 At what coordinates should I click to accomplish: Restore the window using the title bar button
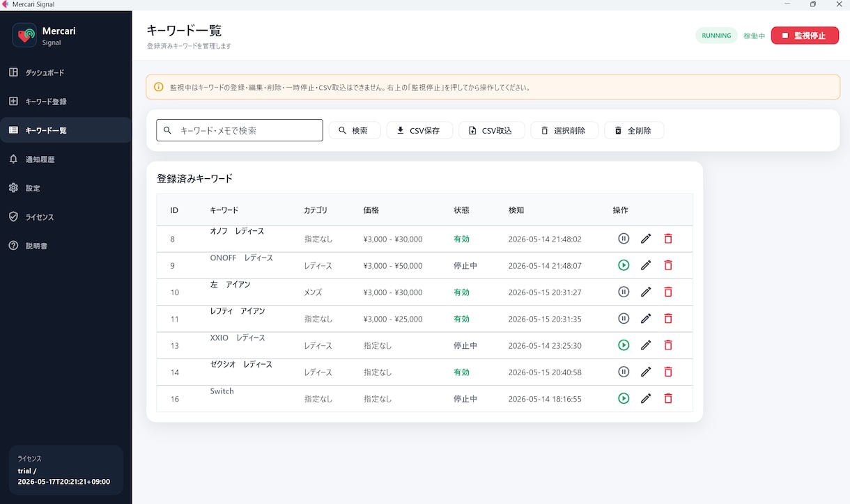coord(812,4)
